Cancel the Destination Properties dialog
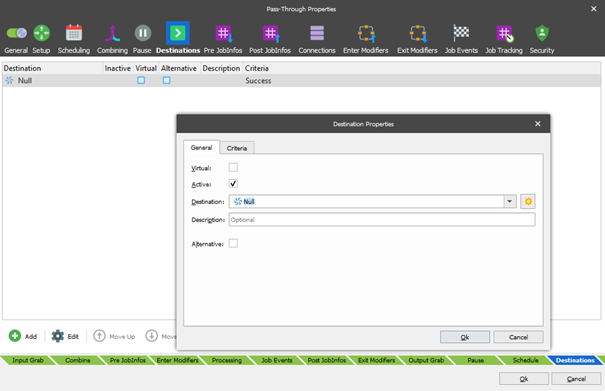 tap(519, 337)
